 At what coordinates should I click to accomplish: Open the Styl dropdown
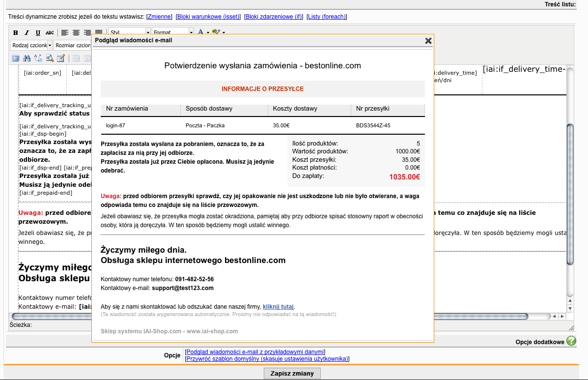130,32
